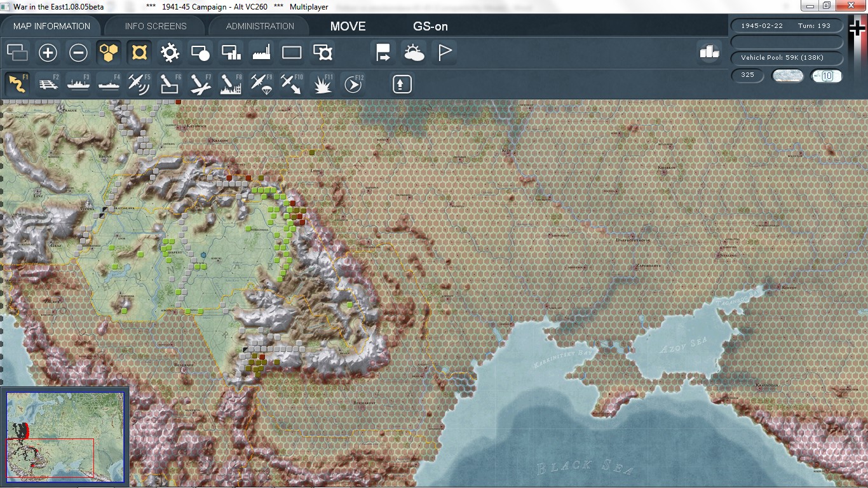Click the rectangle with bar chart icon
This screenshot has width=868, height=488.
click(231, 52)
